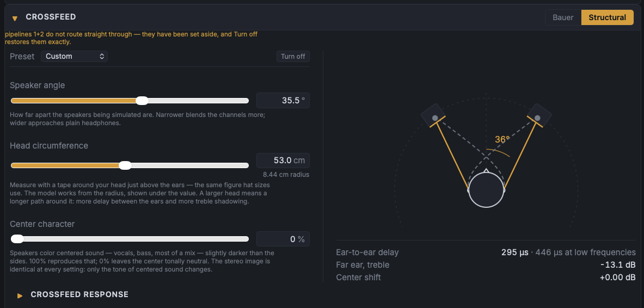The height and width of the screenshot is (308, 644).
Task: Click the Head circumference 53.0 cm field
Action: 283,161
